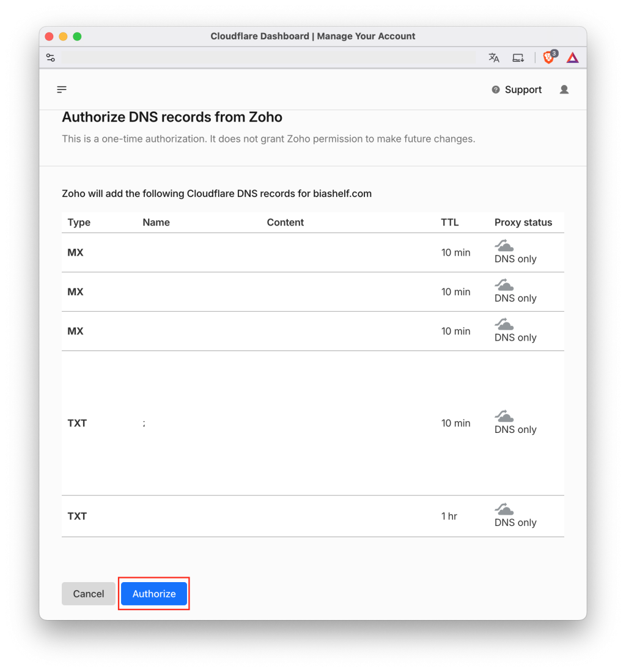Select the third MX record row
Image resolution: width=626 pixels, height=672 pixels.
point(313,331)
